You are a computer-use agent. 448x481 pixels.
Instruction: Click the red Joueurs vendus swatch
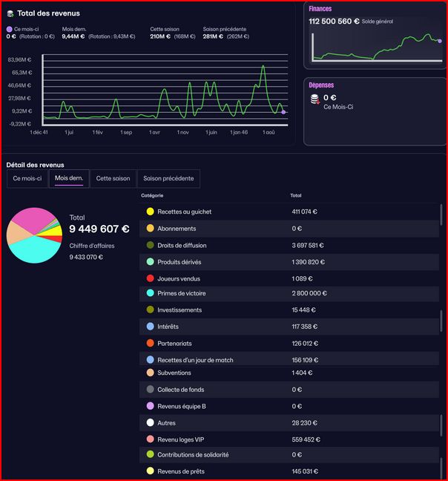click(150, 278)
